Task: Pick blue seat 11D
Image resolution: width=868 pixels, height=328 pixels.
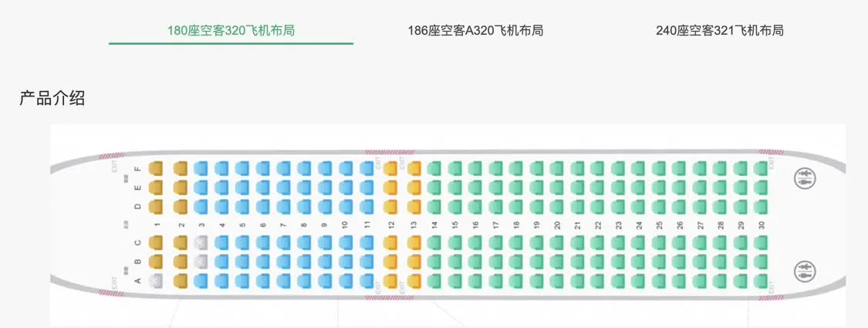Action: click(366, 206)
